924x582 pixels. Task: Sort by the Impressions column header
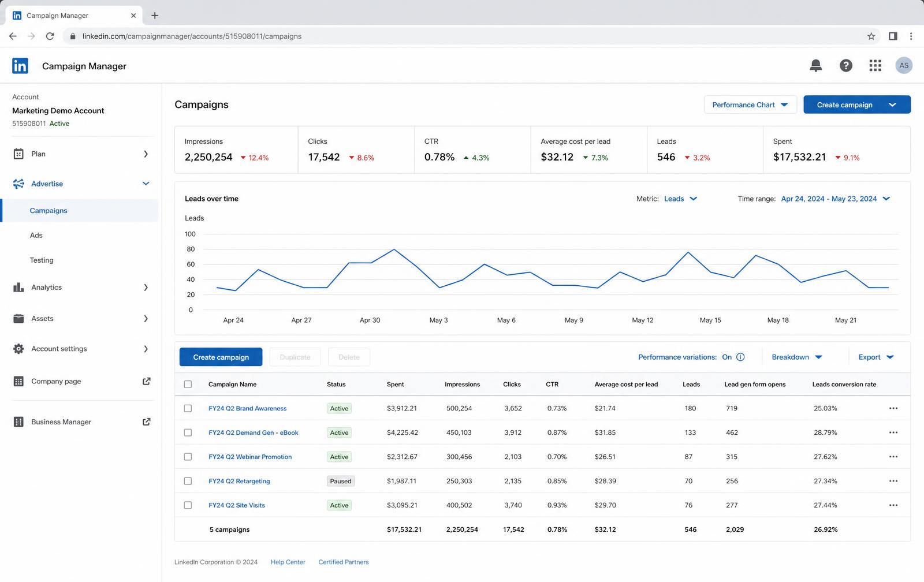pos(462,384)
